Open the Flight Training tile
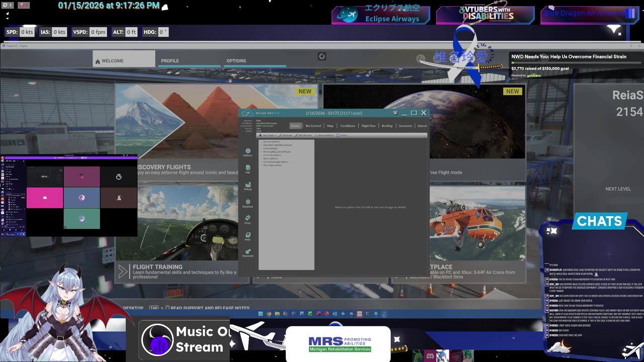The height and width of the screenshot is (362, 644). click(x=177, y=234)
